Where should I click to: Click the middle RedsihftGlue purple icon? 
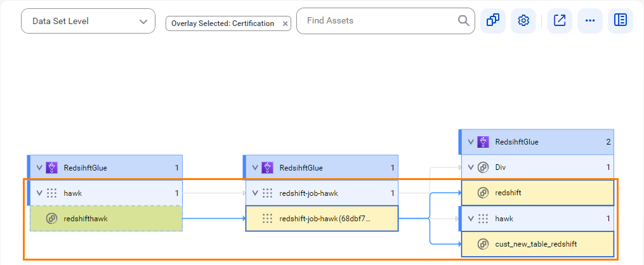click(x=267, y=167)
